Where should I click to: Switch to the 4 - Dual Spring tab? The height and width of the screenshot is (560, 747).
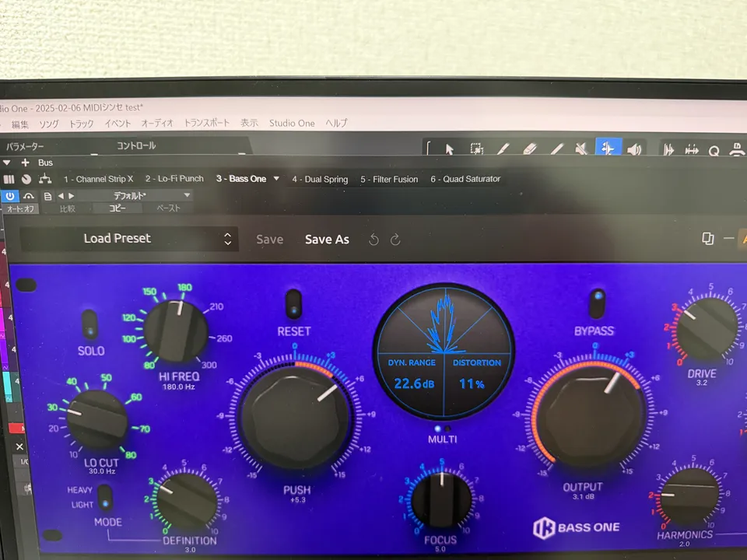pos(320,179)
